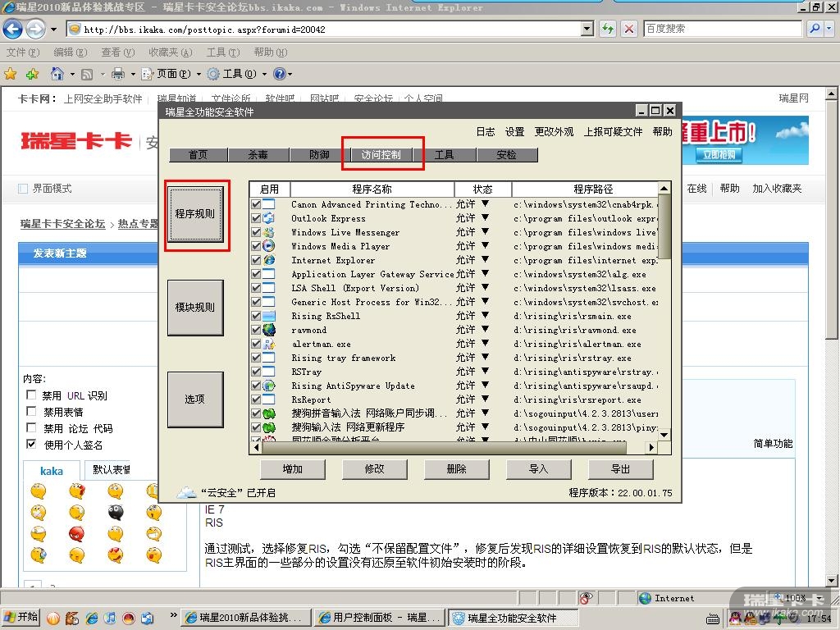Click the RSS feeds icon
Viewport: 840px width, 630px height.
point(87,74)
